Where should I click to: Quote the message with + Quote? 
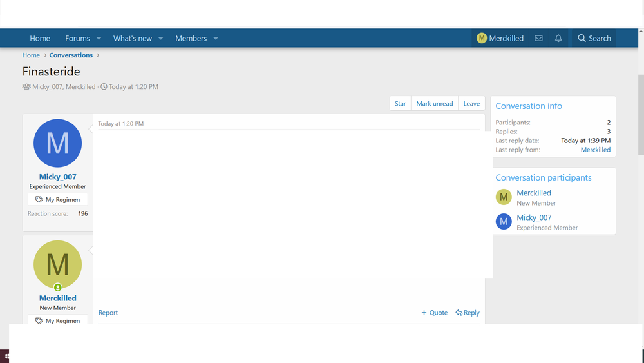coord(435,313)
